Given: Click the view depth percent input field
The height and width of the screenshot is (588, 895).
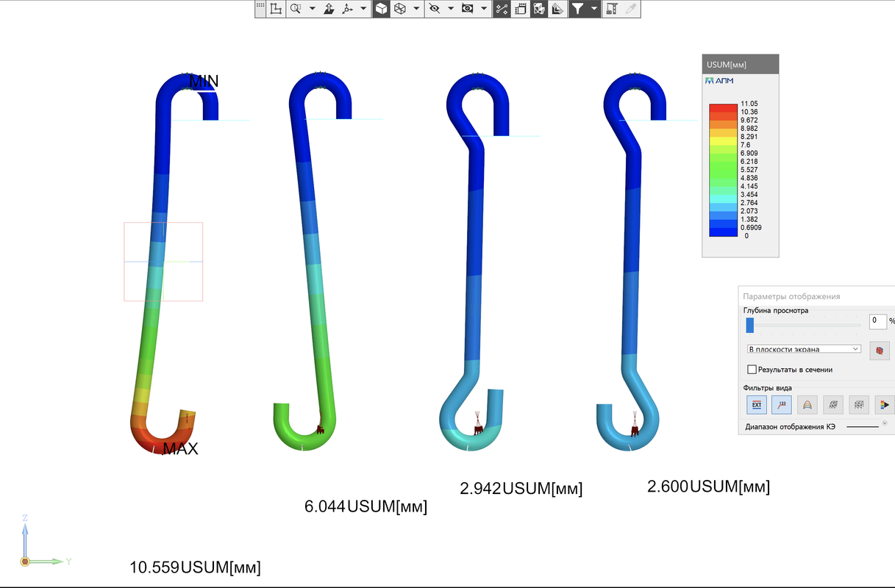Looking at the screenshot, I should pos(878,321).
